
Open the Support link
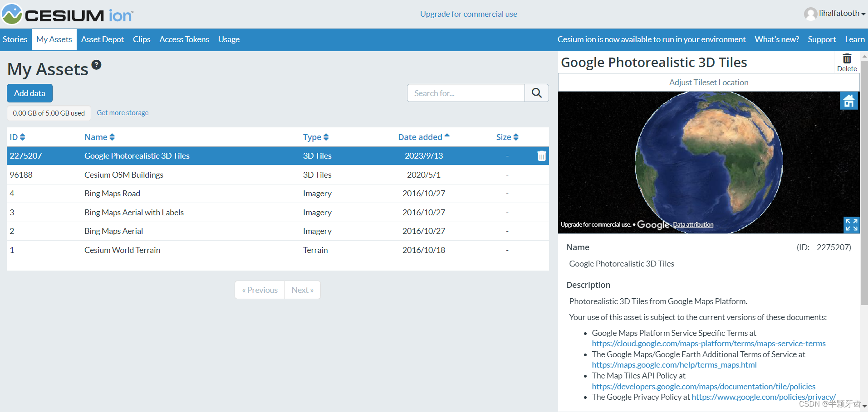click(x=822, y=39)
